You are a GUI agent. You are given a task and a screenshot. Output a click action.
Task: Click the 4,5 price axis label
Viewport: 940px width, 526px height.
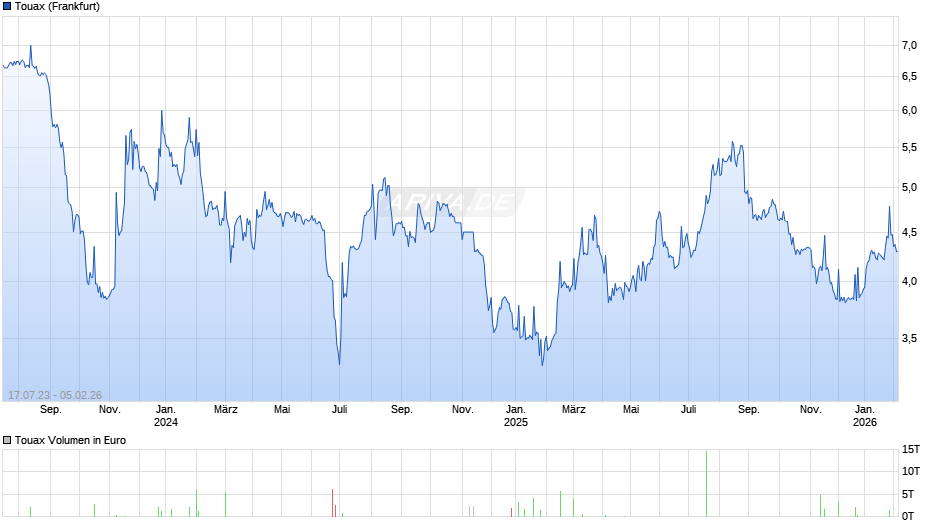(x=909, y=232)
